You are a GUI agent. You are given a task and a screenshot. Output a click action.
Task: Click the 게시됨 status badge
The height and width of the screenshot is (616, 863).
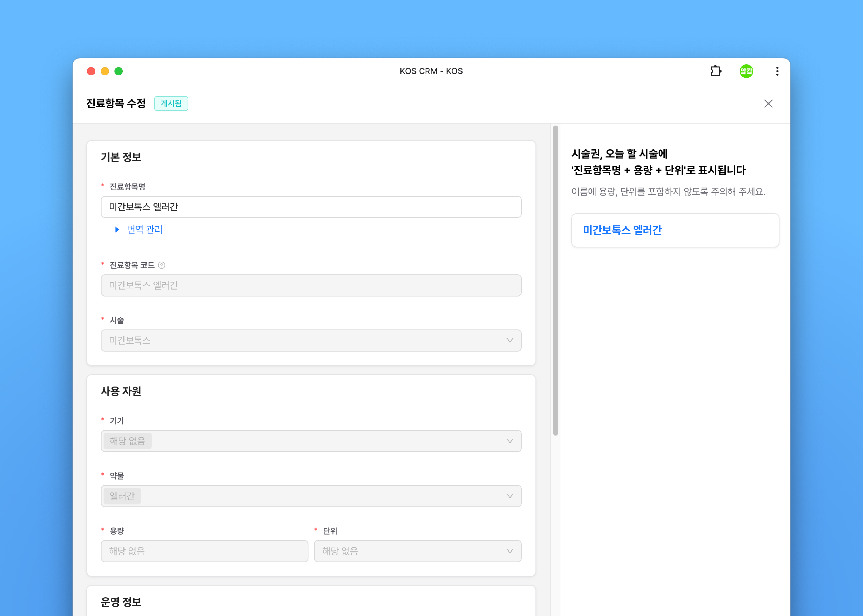171,103
